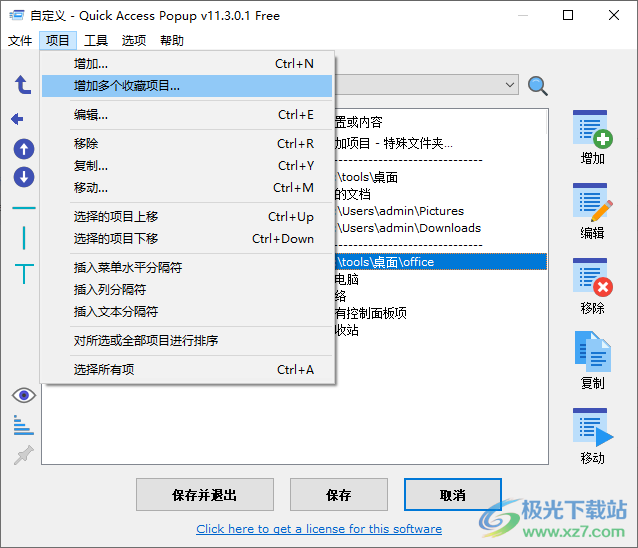Choose 移动... Ctrl+M menu entry
Screen dimensions: 638x548
(x=187, y=188)
